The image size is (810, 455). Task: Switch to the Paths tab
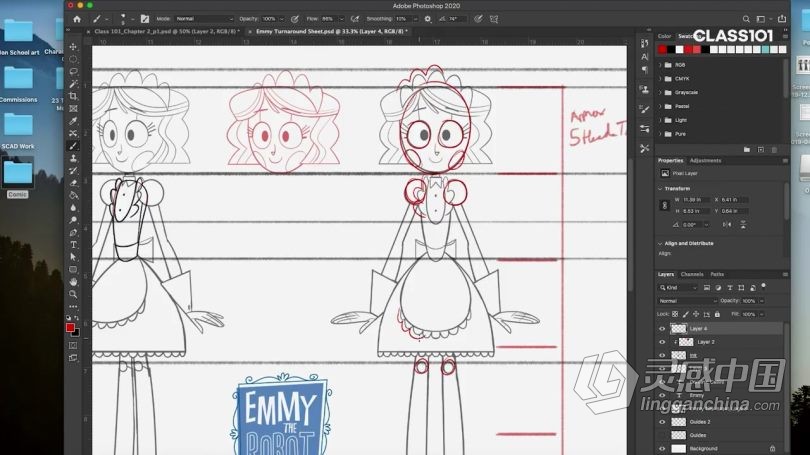pos(717,274)
